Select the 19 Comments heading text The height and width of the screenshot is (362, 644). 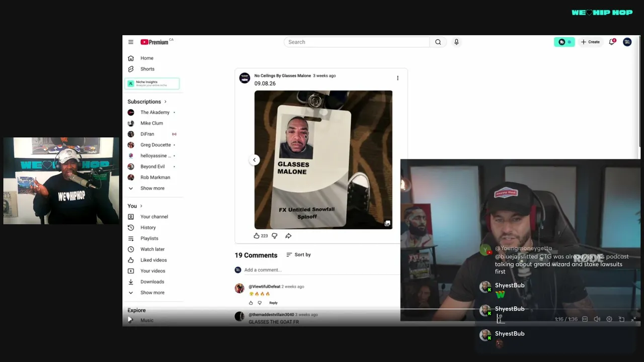click(x=256, y=255)
